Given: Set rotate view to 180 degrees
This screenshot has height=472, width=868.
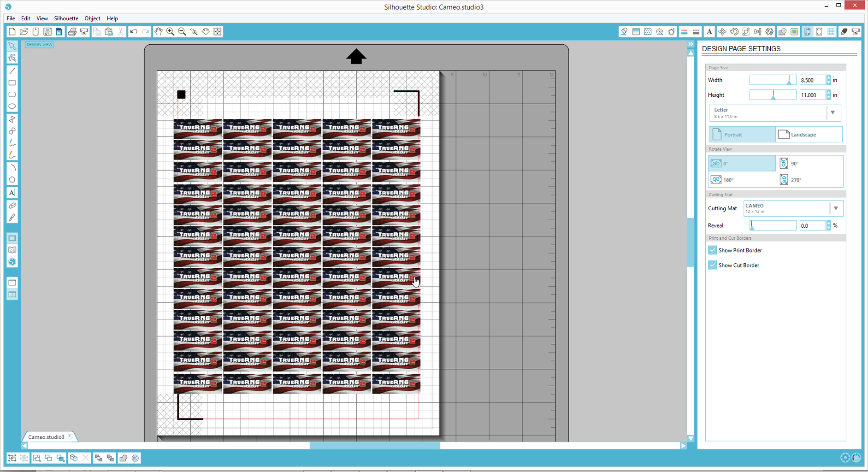Looking at the screenshot, I should point(742,179).
